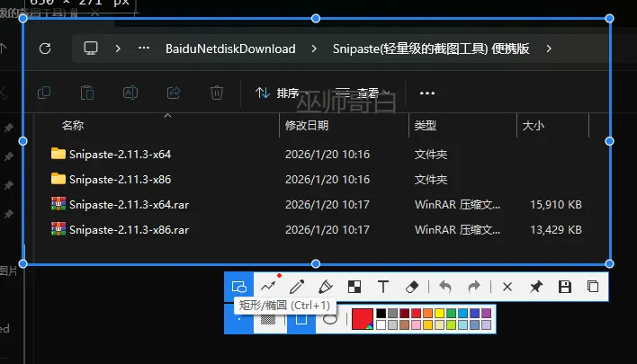Open the 排序 sort dropdown
The image size is (637, 364).
coord(281,93)
